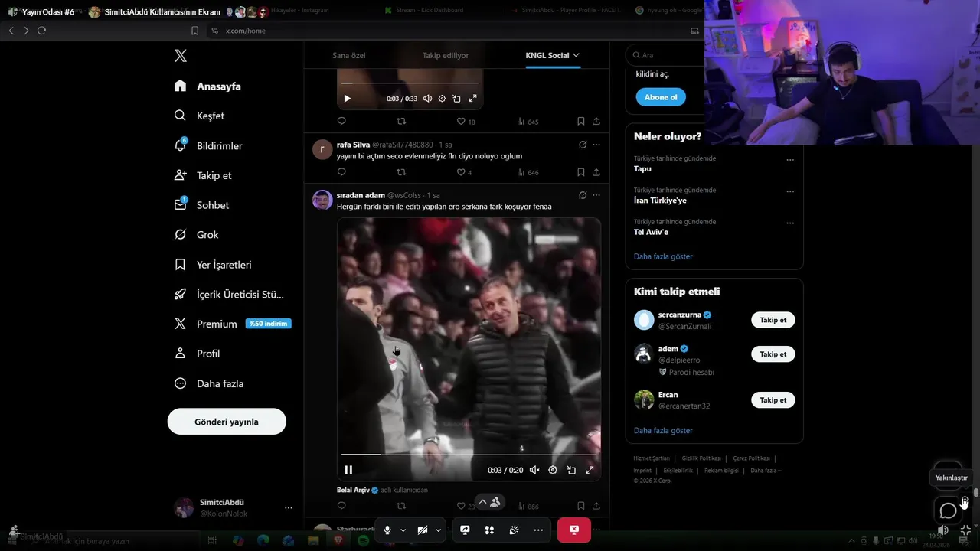The width and height of the screenshot is (980, 551).
Task: Share sıradan adam's post
Action: [x=596, y=506]
